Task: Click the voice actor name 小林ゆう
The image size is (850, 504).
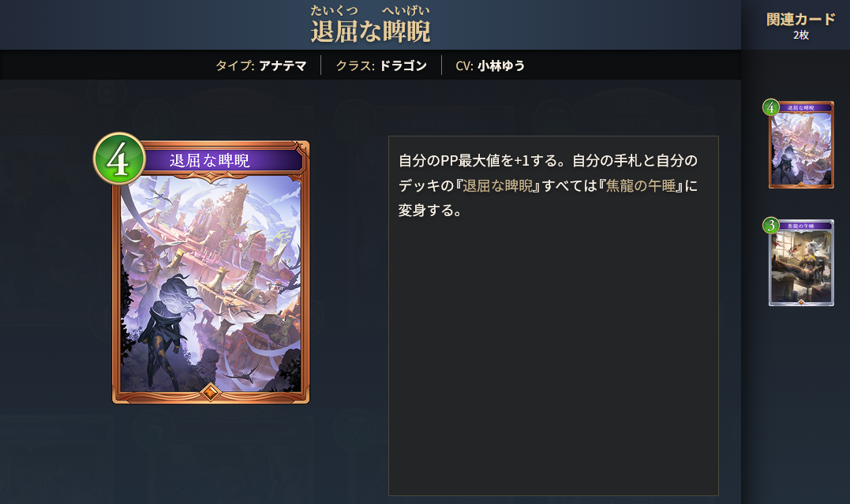Action: (501, 65)
